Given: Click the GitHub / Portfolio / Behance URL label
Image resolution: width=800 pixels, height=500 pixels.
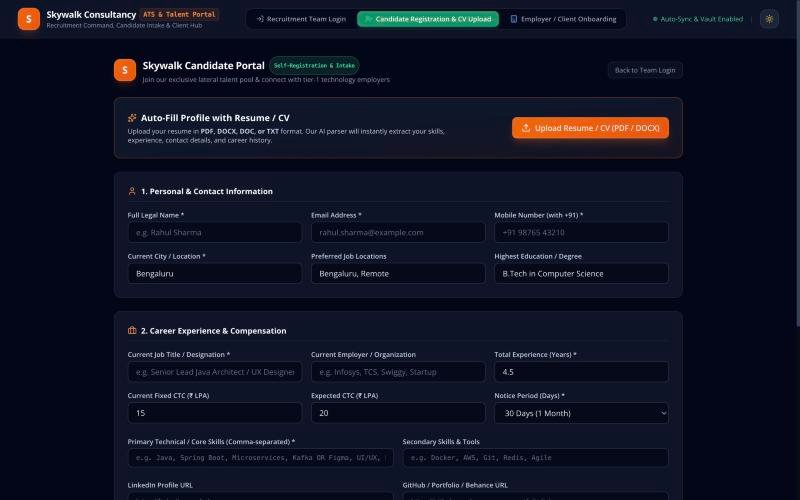Looking at the screenshot, I should (455, 485).
